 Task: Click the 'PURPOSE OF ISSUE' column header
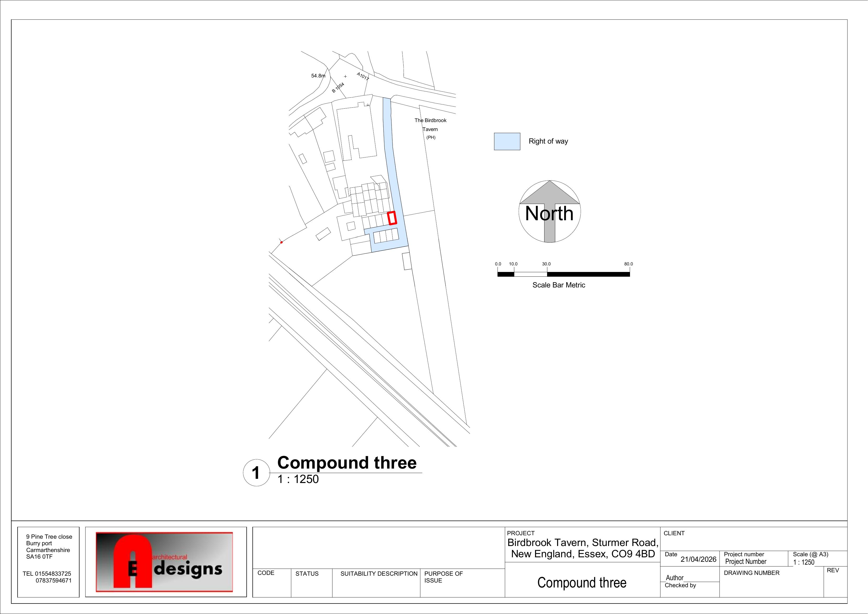(x=443, y=577)
